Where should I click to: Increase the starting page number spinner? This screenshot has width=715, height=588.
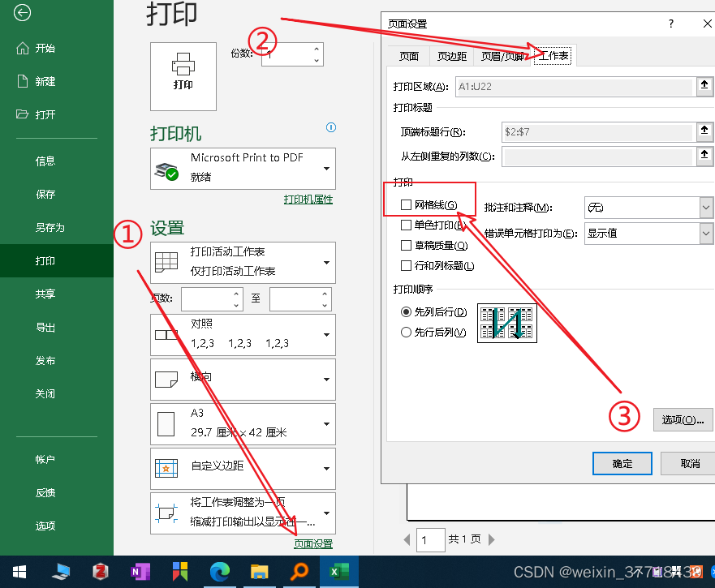click(236, 294)
